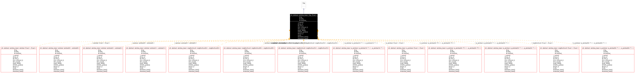Click edge label "< neighborhood< Exact >, Exact >"
This screenshot has width=644, height=74.
[542, 43]
